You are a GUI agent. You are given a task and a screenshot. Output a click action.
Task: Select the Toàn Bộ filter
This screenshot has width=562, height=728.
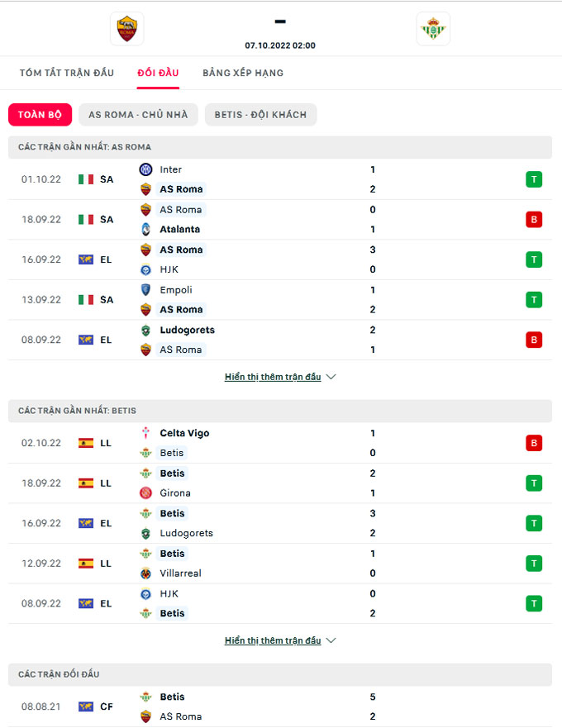click(40, 115)
